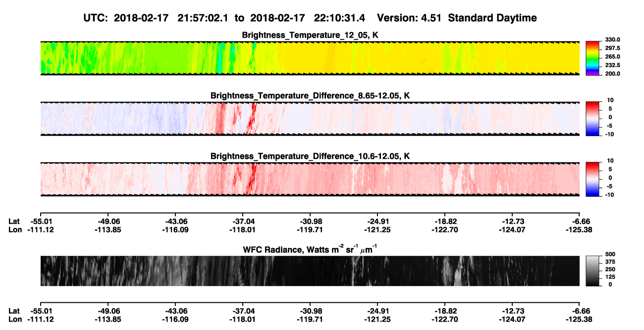Screen dimensions: 644x330
Task: Click latitude '-6.66' below the WFC Radiance panel
Action: (x=580, y=311)
